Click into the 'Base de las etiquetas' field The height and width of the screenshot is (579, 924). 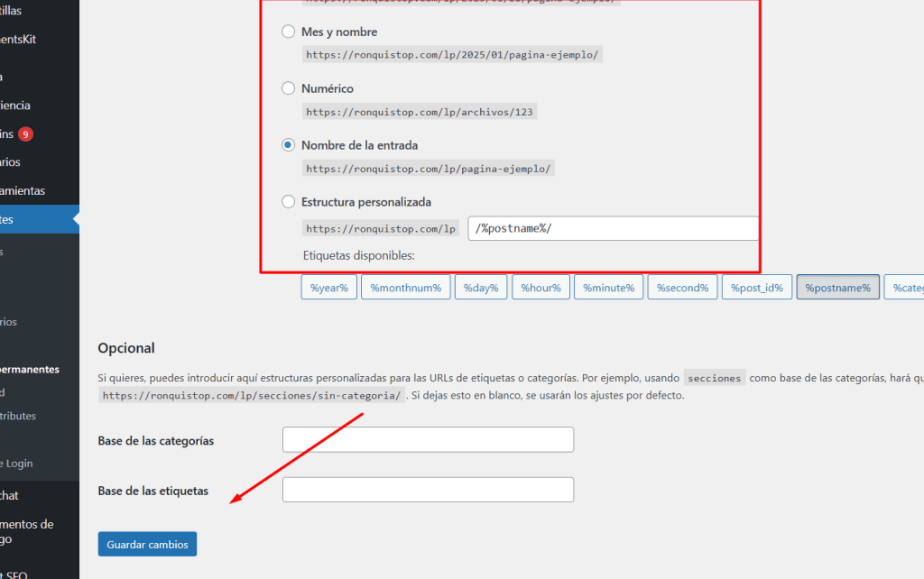[x=428, y=490]
